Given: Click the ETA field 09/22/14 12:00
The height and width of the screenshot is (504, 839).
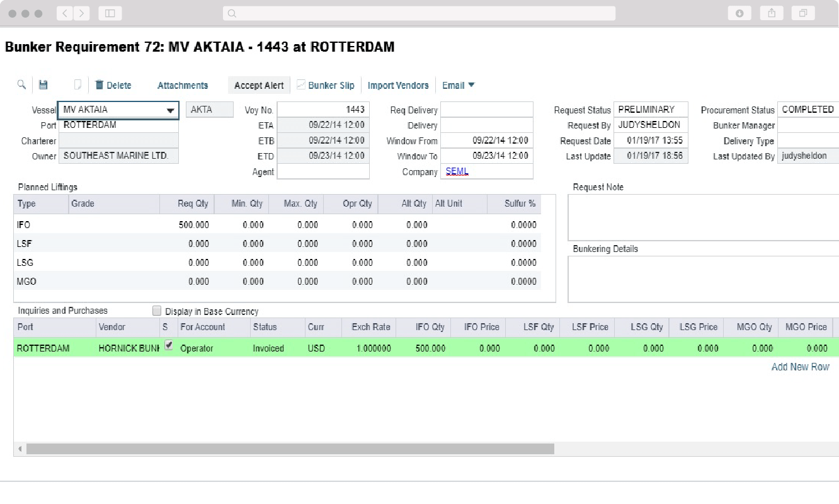Looking at the screenshot, I should pyautogui.click(x=323, y=125).
